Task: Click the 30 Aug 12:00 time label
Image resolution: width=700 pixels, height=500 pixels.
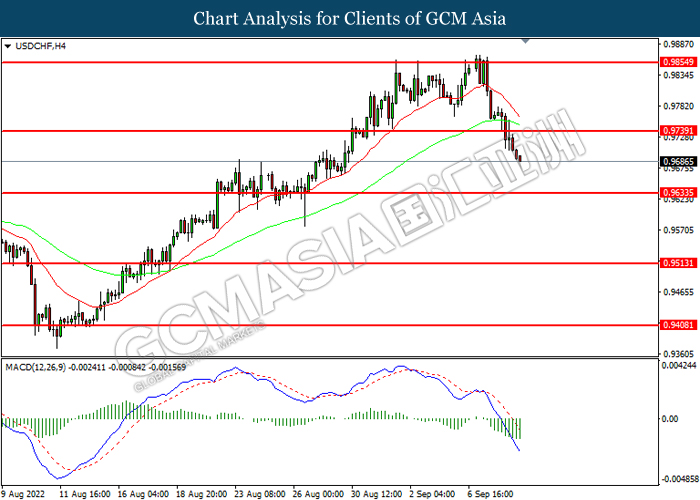Action: click(x=376, y=494)
